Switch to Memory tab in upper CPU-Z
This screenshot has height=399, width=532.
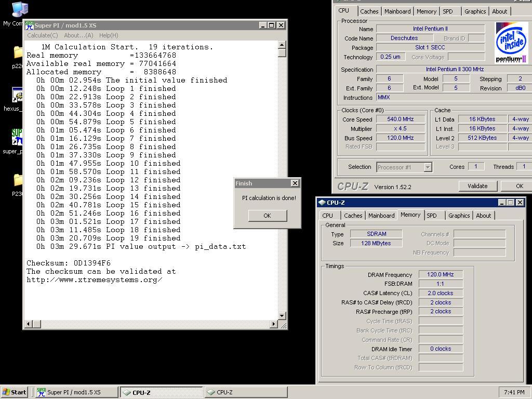[426, 11]
